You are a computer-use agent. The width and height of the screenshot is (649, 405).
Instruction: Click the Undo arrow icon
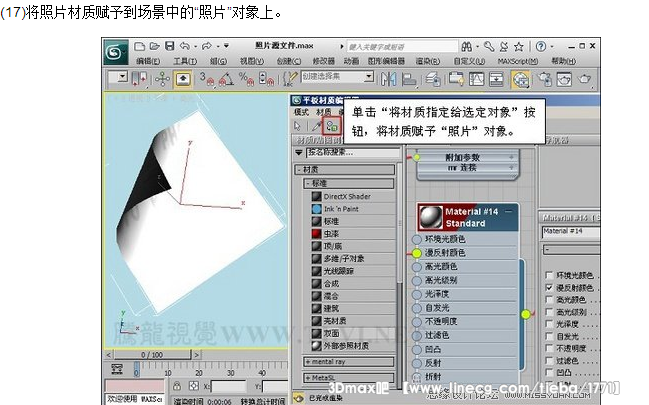(x=185, y=46)
